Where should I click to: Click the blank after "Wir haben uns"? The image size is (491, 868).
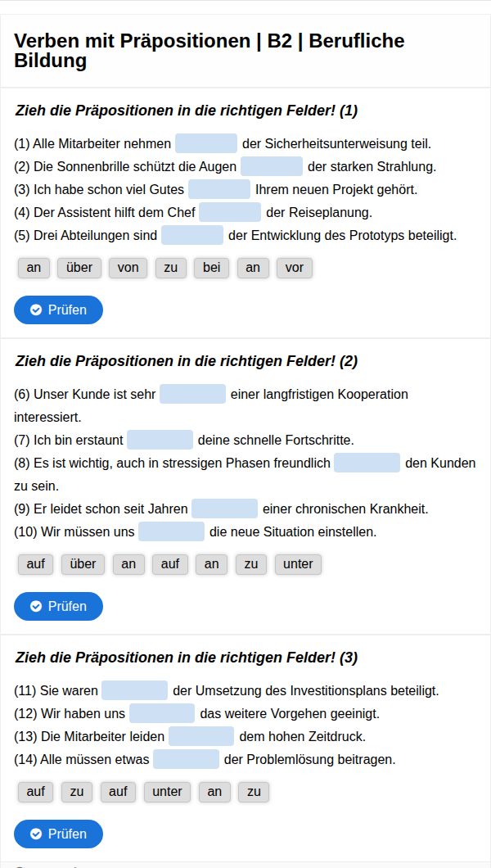click(x=162, y=714)
